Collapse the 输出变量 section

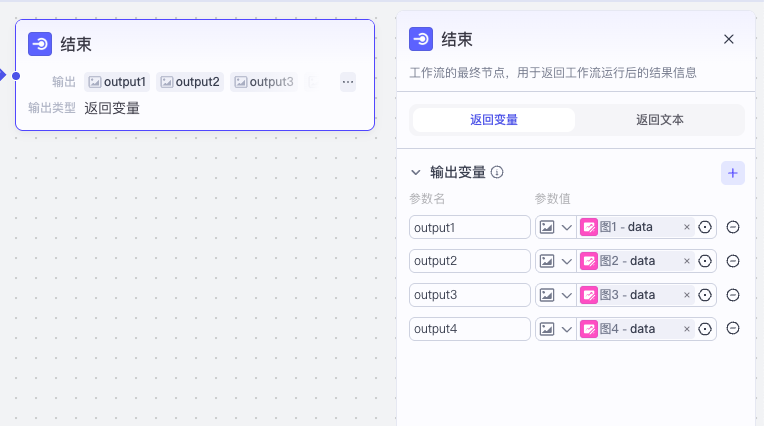pyautogui.click(x=416, y=173)
